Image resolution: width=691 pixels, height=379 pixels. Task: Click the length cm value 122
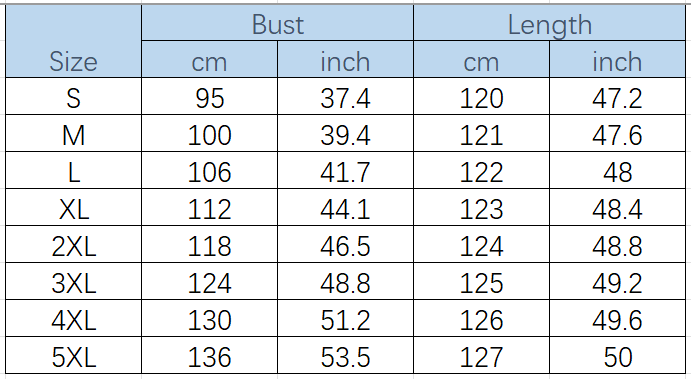(481, 171)
